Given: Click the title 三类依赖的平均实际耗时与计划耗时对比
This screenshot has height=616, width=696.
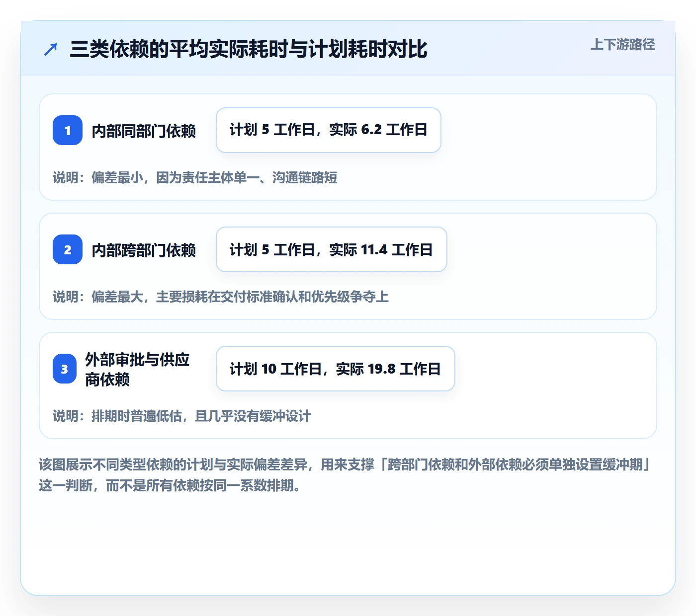Looking at the screenshot, I should (x=248, y=49).
